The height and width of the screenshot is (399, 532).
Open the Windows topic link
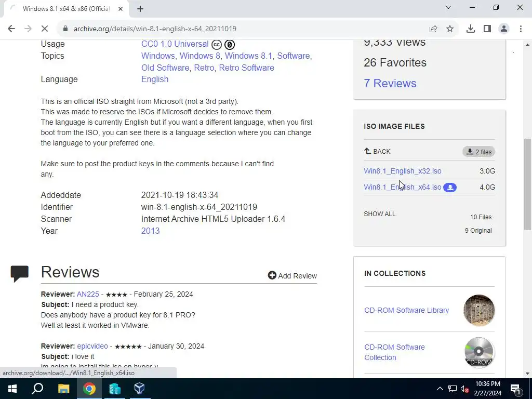[x=158, y=56]
